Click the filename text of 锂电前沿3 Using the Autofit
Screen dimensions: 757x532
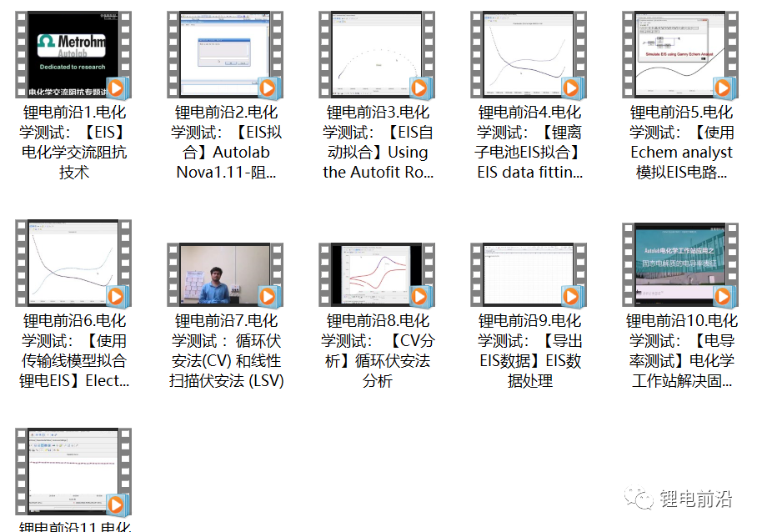377,142
